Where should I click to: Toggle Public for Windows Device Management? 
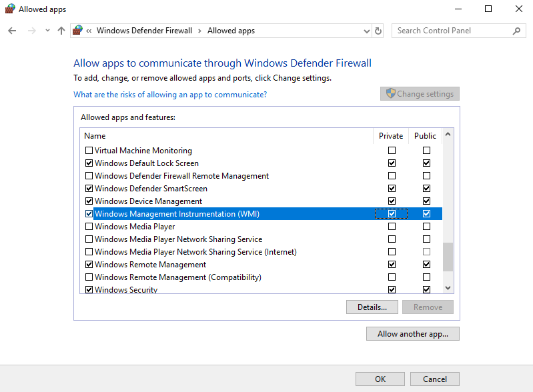(427, 201)
